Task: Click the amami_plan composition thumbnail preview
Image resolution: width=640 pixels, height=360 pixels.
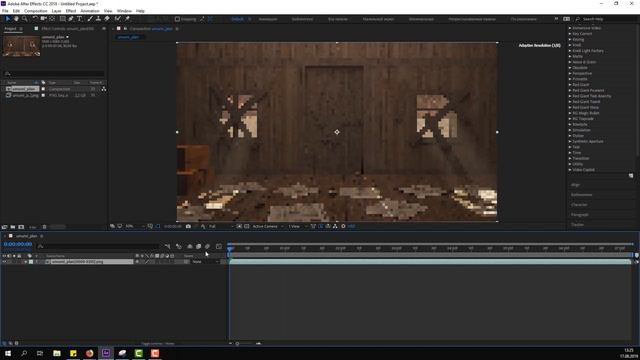Action: [22, 46]
